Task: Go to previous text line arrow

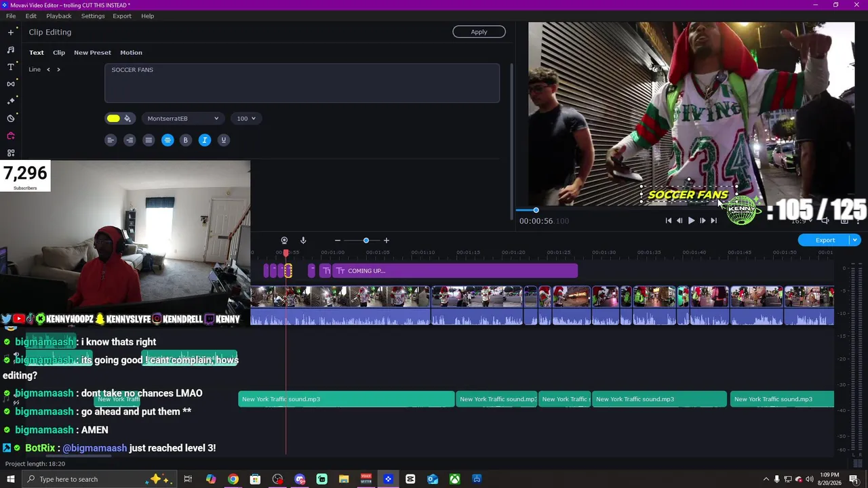Action: (x=48, y=69)
